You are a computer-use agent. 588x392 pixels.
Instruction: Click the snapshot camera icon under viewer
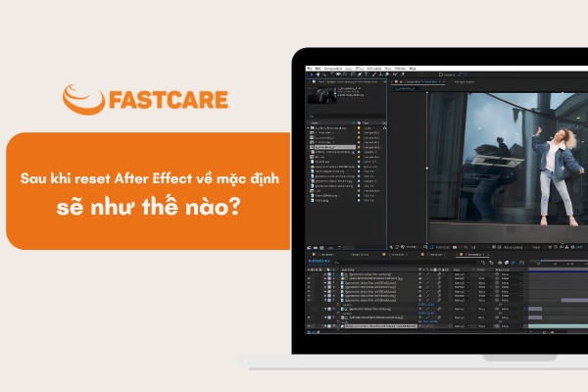[x=455, y=247]
